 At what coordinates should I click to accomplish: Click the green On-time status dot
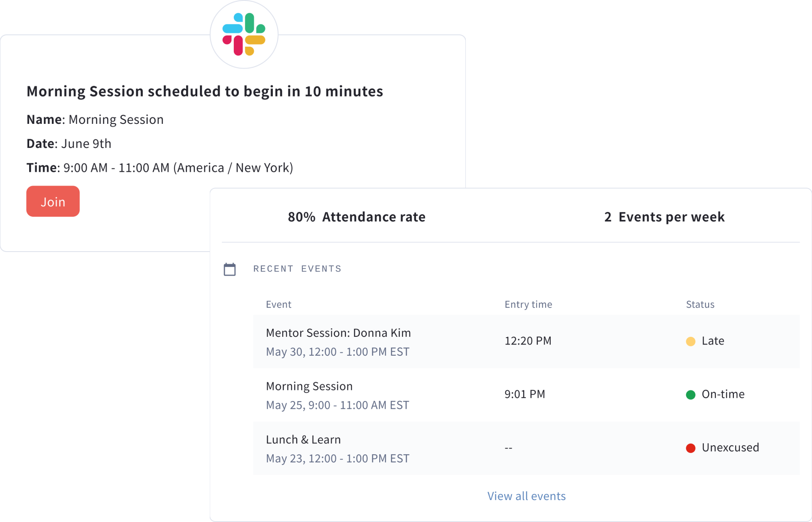coord(691,395)
